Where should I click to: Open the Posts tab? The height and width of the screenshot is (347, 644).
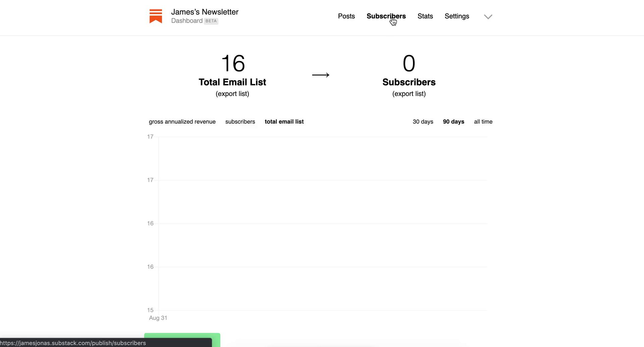click(346, 16)
